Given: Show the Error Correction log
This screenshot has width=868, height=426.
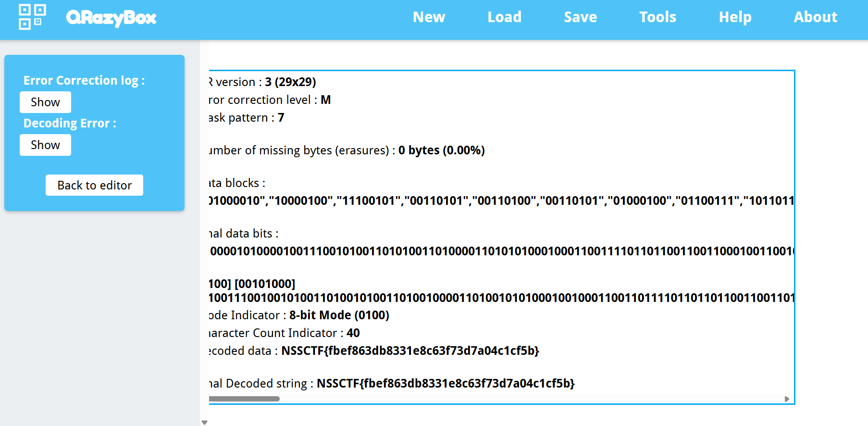Looking at the screenshot, I should coord(45,102).
